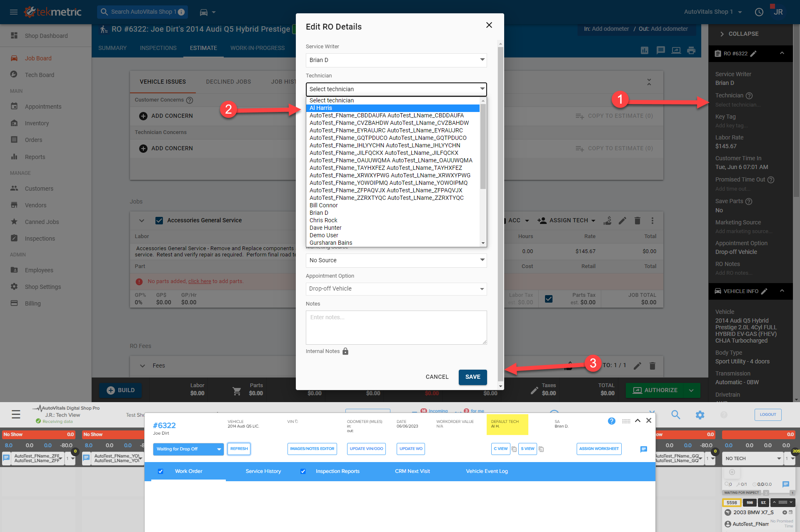Toggle Work Order checkbox in AutoVitals
This screenshot has height=532, width=800.
[160, 471]
